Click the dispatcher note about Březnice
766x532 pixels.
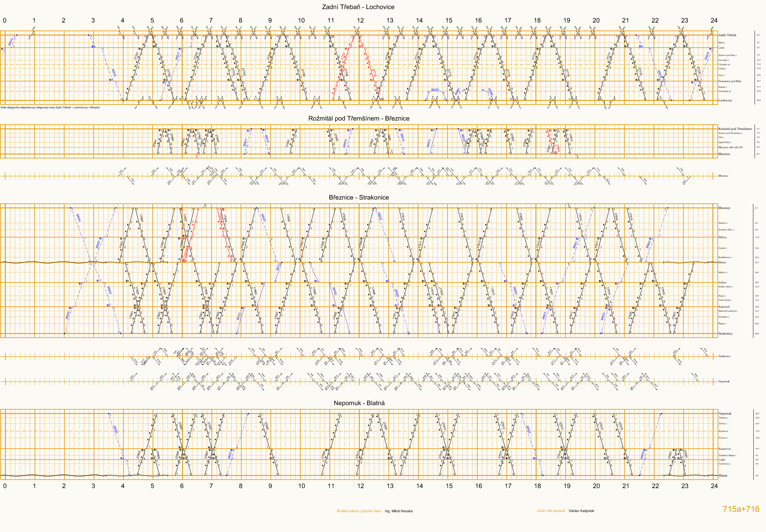[x=50, y=108]
